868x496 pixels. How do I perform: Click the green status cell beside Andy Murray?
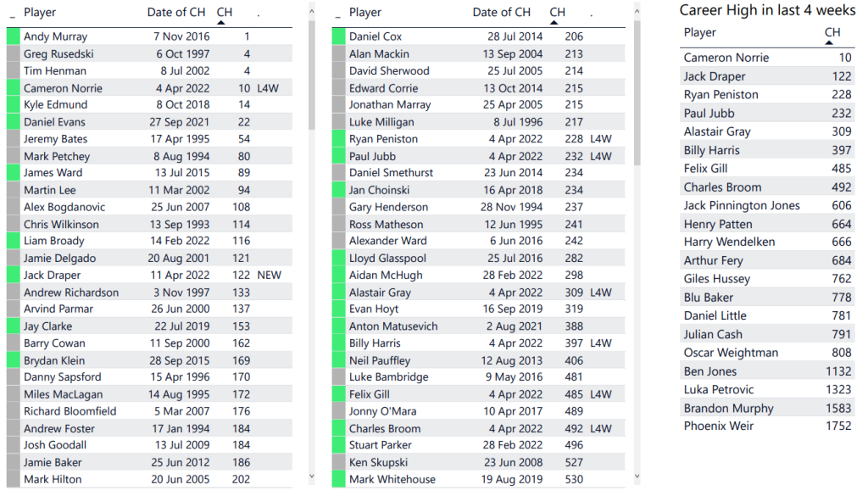tap(13, 37)
